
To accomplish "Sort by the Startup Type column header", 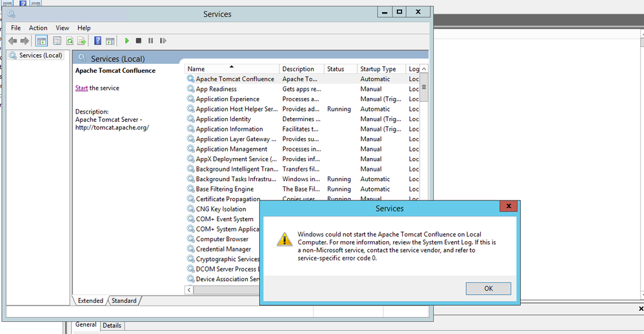I will pyautogui.click(x=381, y=69).
